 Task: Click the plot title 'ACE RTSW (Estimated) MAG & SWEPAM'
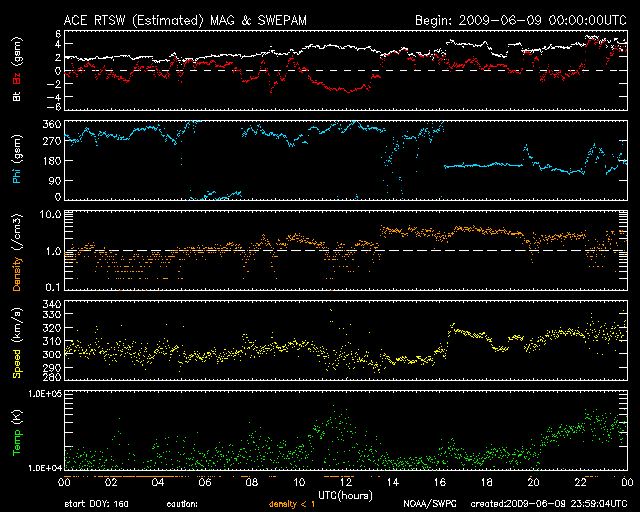[x=185, y=20]
